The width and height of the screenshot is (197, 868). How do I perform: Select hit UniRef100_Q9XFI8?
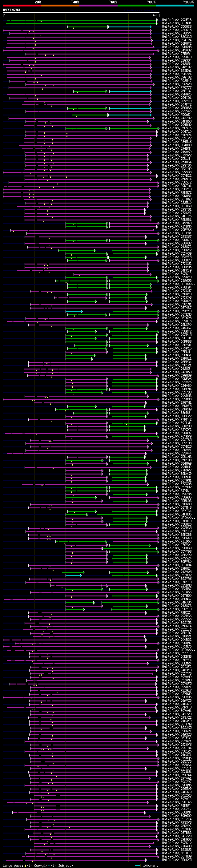click(177, 20)
